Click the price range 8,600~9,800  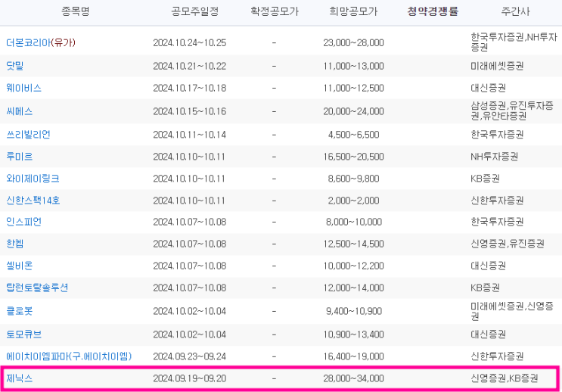[353, 179]
